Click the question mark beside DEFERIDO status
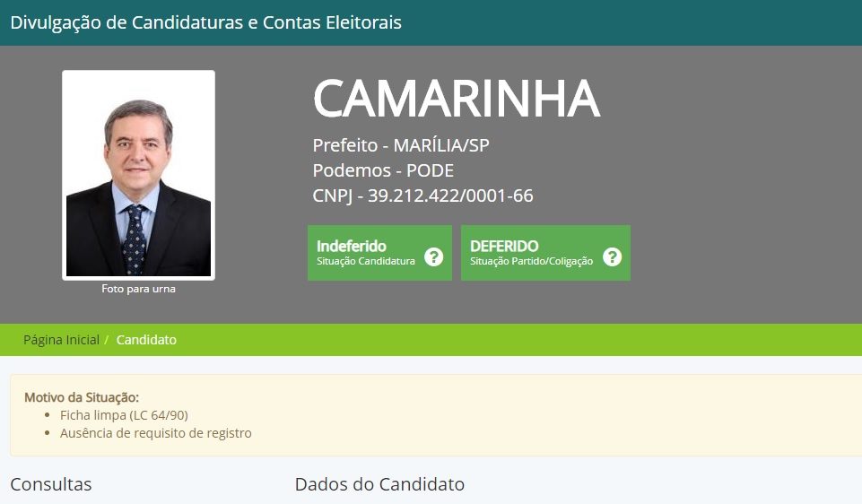This screenshot has width=862, height=504. [x=612, y=257]
